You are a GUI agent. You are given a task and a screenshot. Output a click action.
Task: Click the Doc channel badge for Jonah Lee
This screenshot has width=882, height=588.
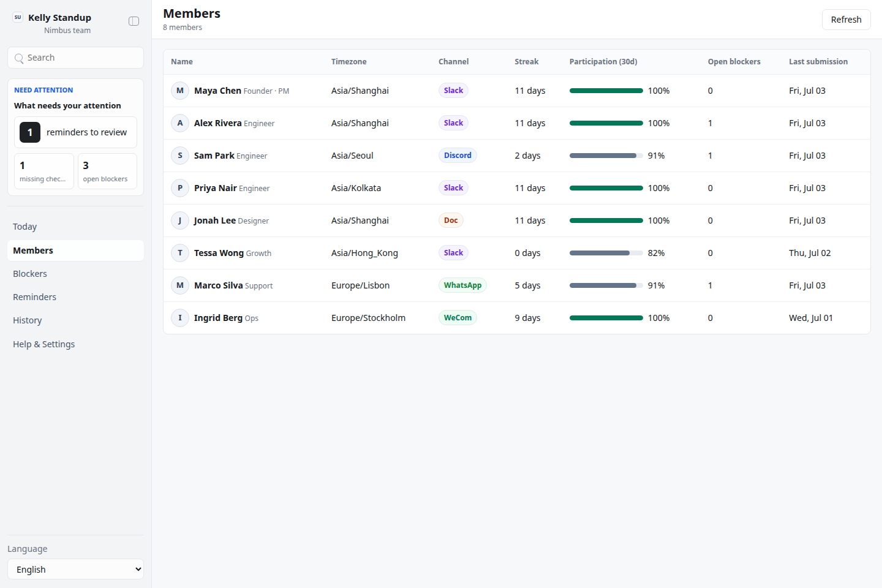451,221
